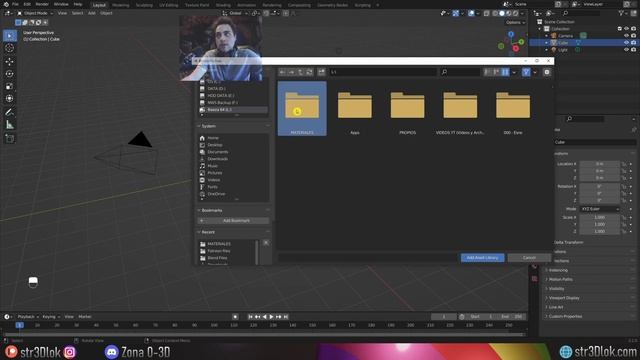This screenshot has height=360, width=640.
Task: Toggle Collection exclude checkbox in outliner
Action: point(620,29)
